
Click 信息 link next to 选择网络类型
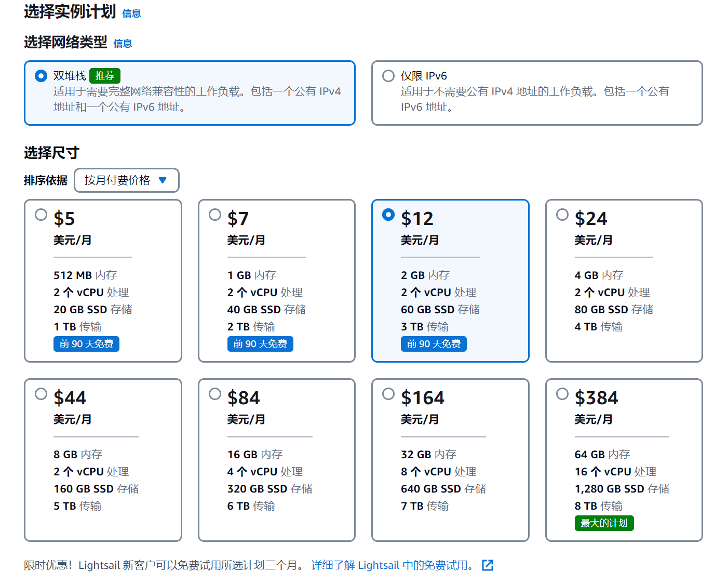click(123, 44)
